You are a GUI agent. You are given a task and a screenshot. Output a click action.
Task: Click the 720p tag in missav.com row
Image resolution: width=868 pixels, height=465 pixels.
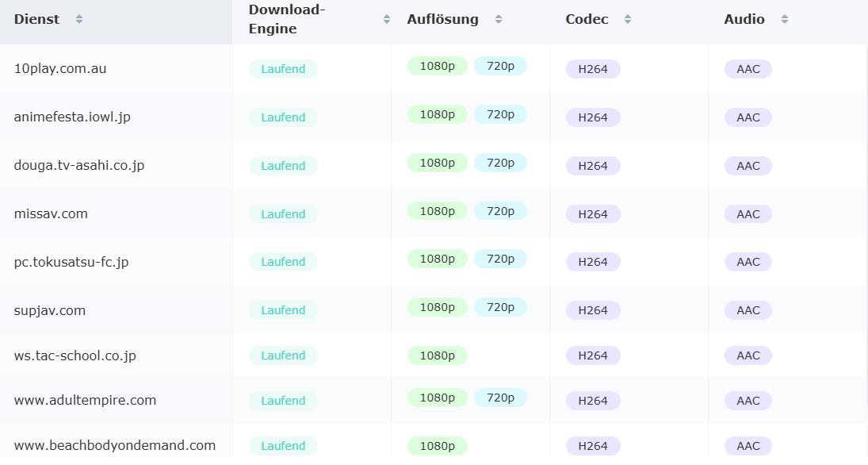pos(500,210)
